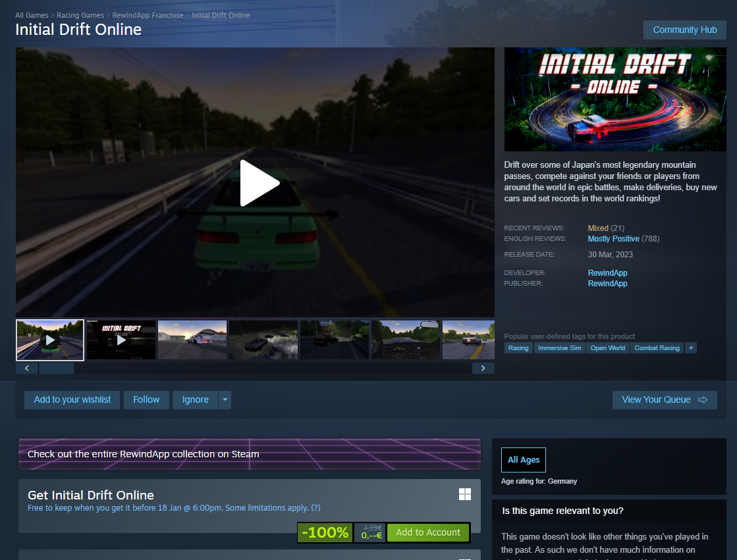Viewport: 737px width, 560px height.
Task: Play the main trailer video
Action: pos(259,183)
